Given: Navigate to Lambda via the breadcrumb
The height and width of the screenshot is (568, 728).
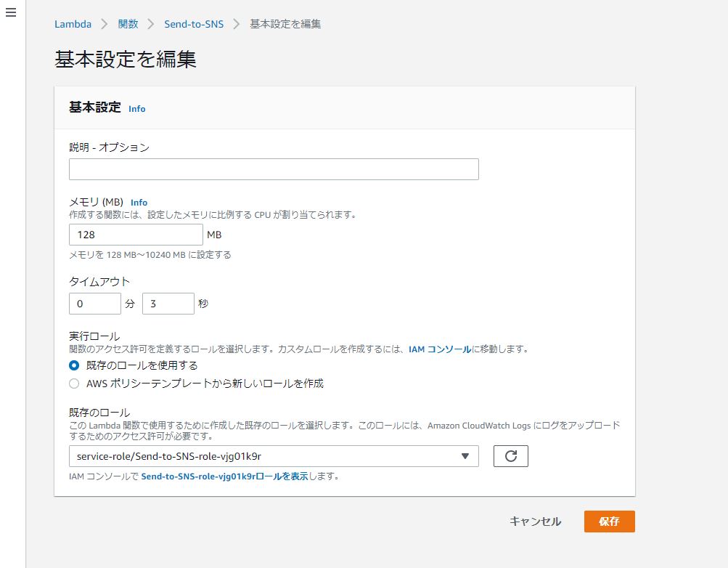Looking at the screenshot, I should pos(73,24).
